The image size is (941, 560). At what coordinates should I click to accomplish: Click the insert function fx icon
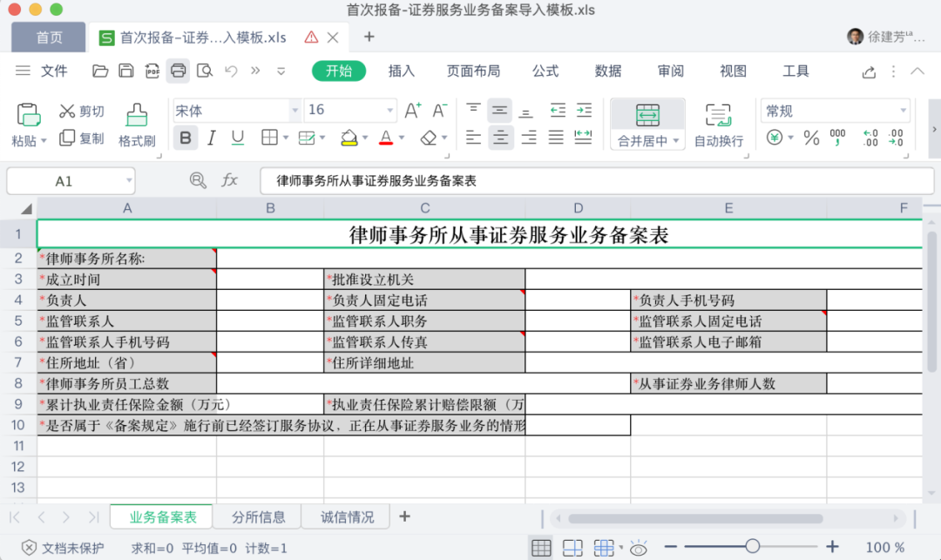230,180
